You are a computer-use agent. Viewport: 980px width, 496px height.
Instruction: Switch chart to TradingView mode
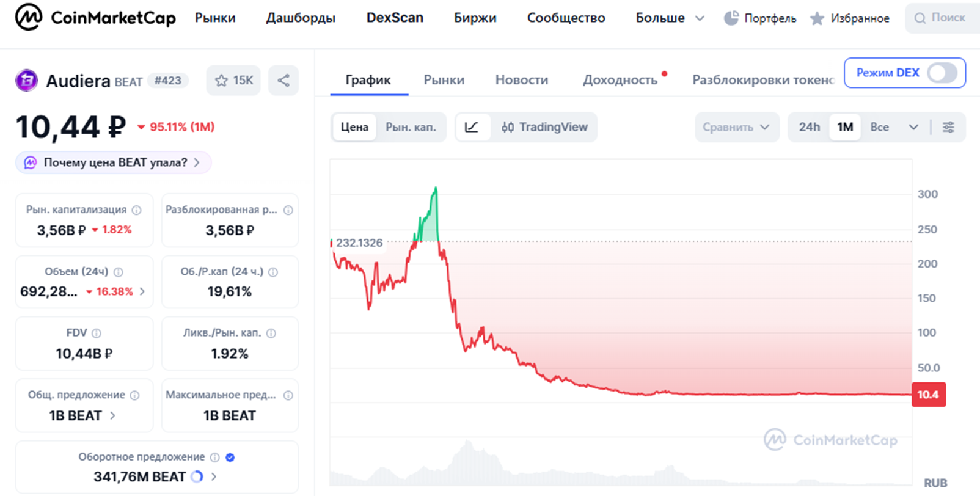click(544, 127)
